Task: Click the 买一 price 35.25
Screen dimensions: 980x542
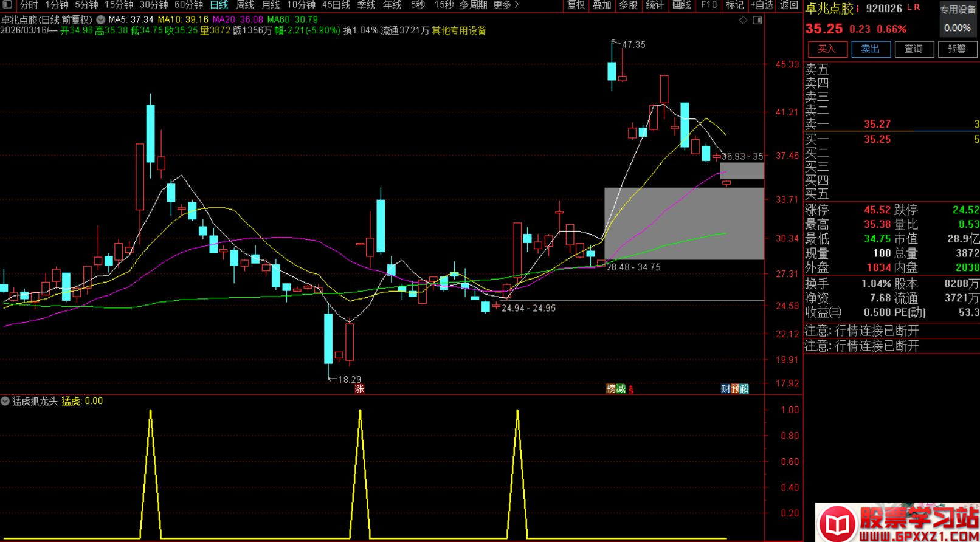Action: click(877, 139)
